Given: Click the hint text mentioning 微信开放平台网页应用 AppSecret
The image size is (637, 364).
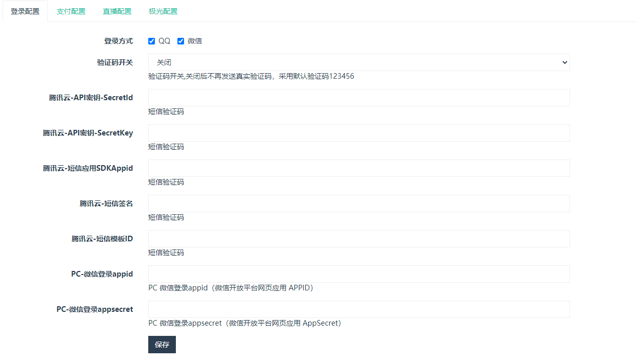Looking at the screenshot, I should click(x=244, y=323).
